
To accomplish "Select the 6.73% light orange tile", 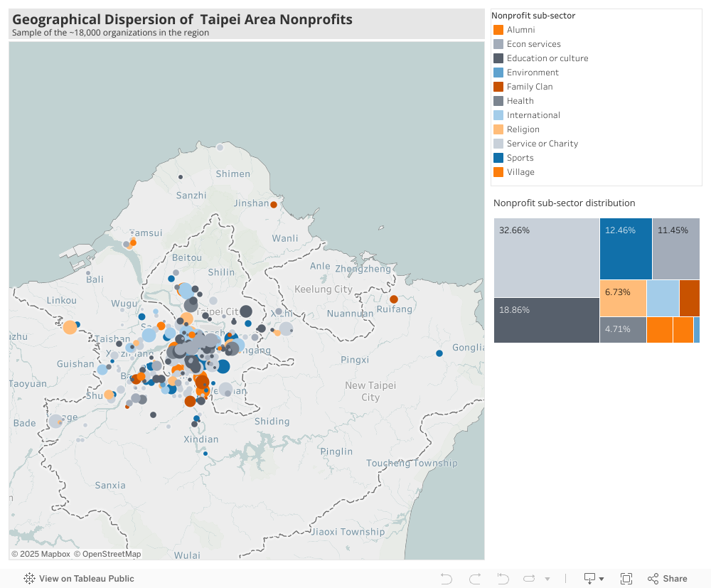I will tap(623, 298).
